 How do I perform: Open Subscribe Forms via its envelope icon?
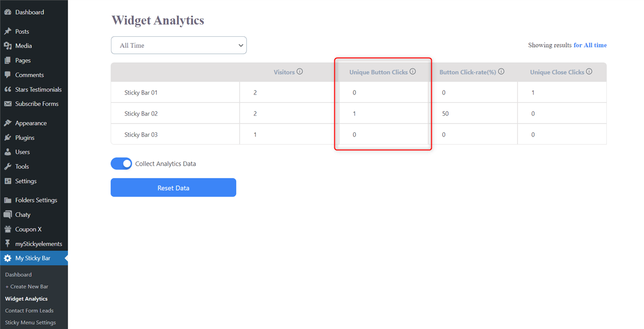tap(7, 104)
